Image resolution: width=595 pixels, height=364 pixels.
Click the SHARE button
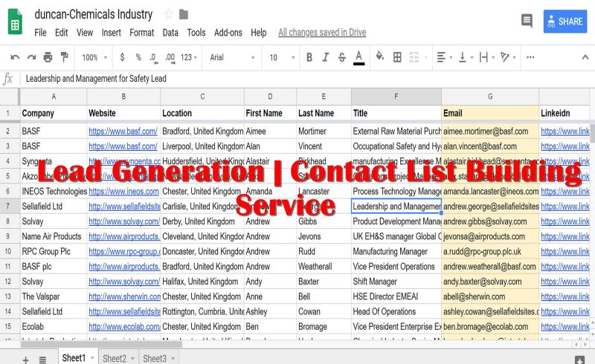[565, 22]
